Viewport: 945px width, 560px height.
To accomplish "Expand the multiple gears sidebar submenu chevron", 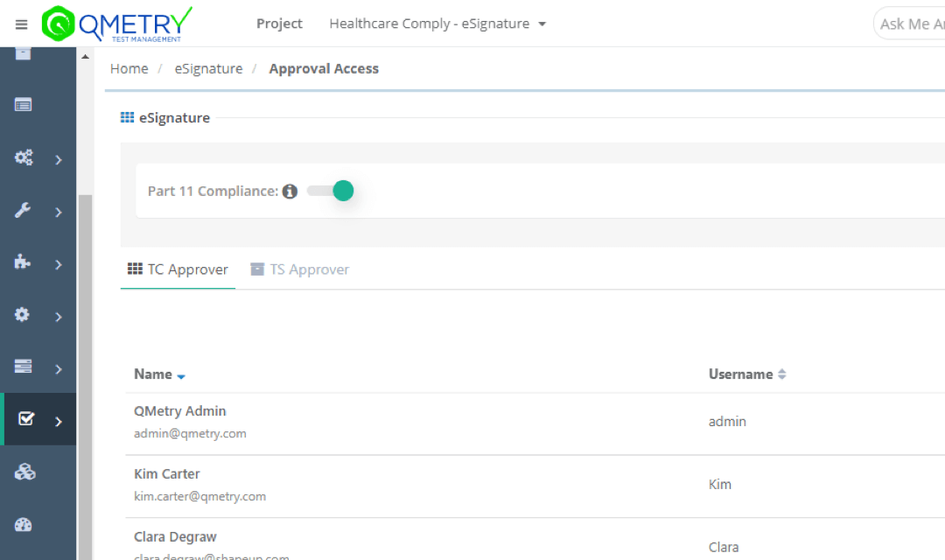I will point(59,160).
